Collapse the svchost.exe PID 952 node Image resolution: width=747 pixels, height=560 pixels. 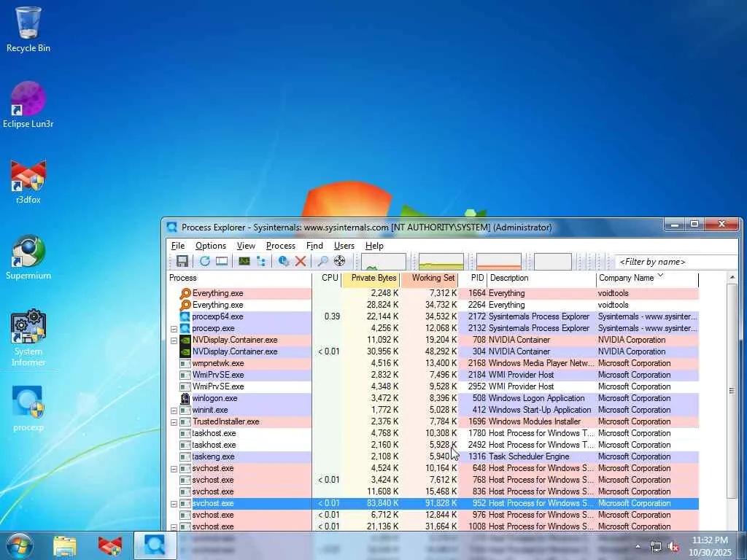[x=174, y=504]
